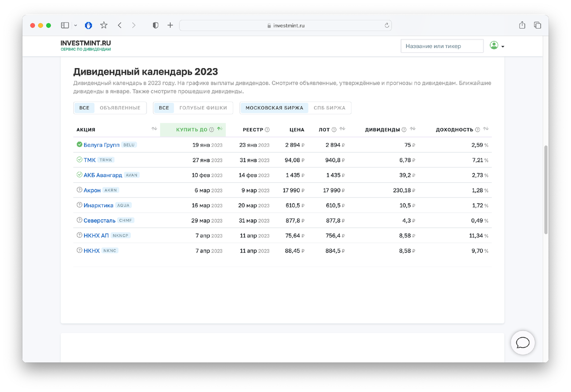571x392 pixels.
Task: Click the help icon beside РЕЕСТР
Action: 267,129
